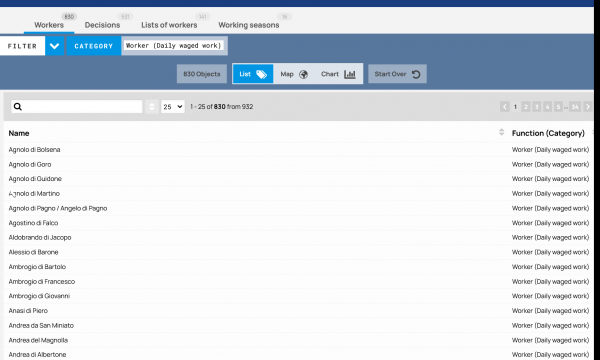Go to page 4
The height and width of the screenshot is (360, 600).
[547, 107]
